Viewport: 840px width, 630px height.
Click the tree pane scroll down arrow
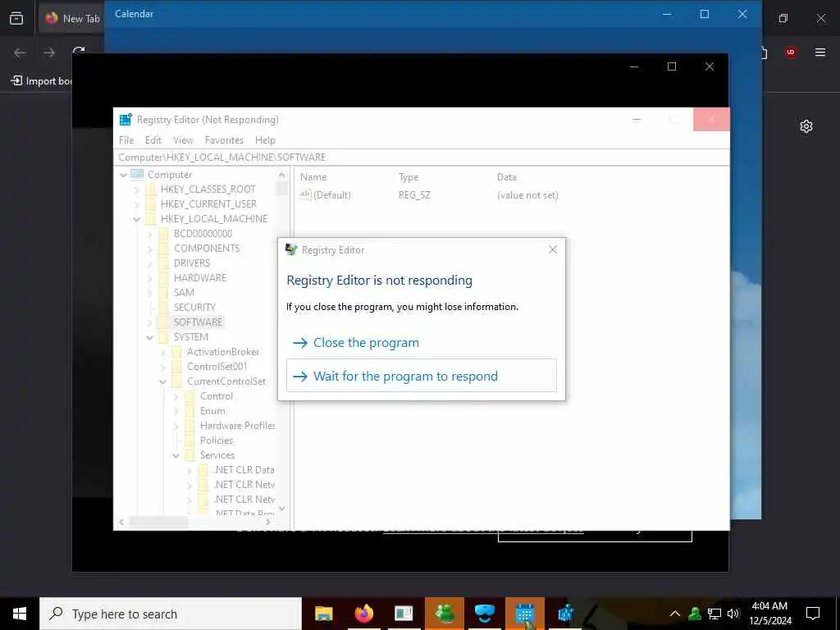point(282,509)
